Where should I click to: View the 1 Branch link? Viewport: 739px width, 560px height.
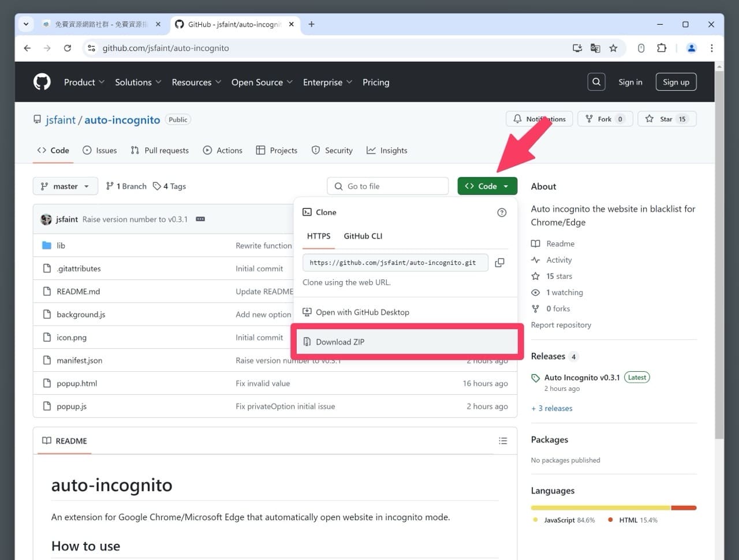[126, 186]
